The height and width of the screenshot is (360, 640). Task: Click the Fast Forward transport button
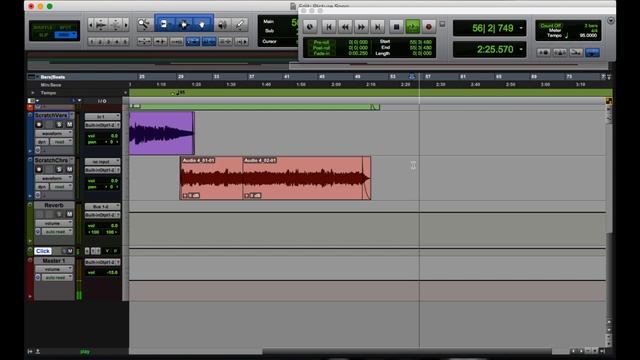pyautogui.click(x=362, y=27)
